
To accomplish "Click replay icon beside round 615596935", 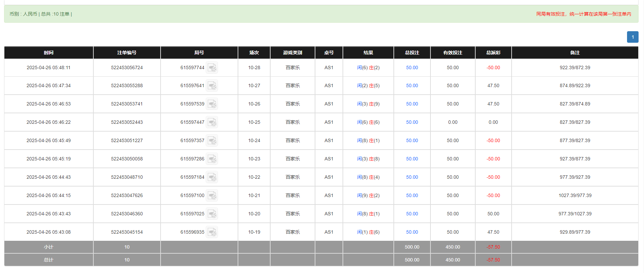I will (x=212, y=232).
